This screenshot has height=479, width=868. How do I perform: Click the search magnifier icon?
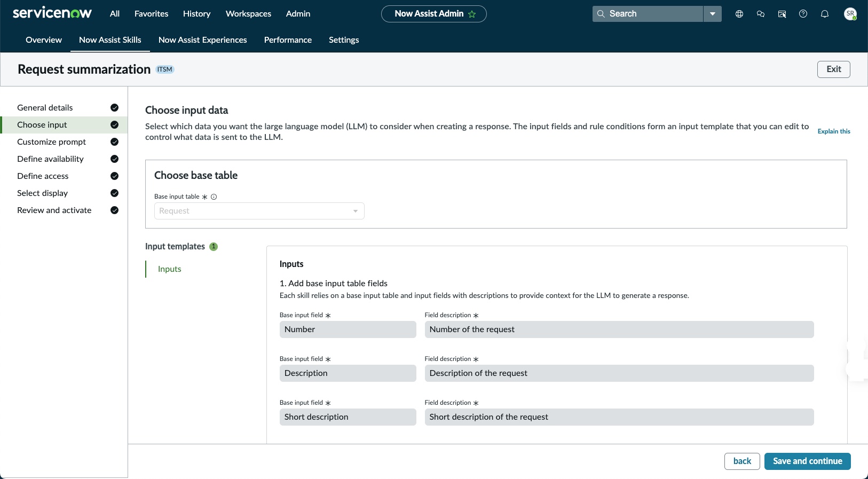tap(601, 14)
